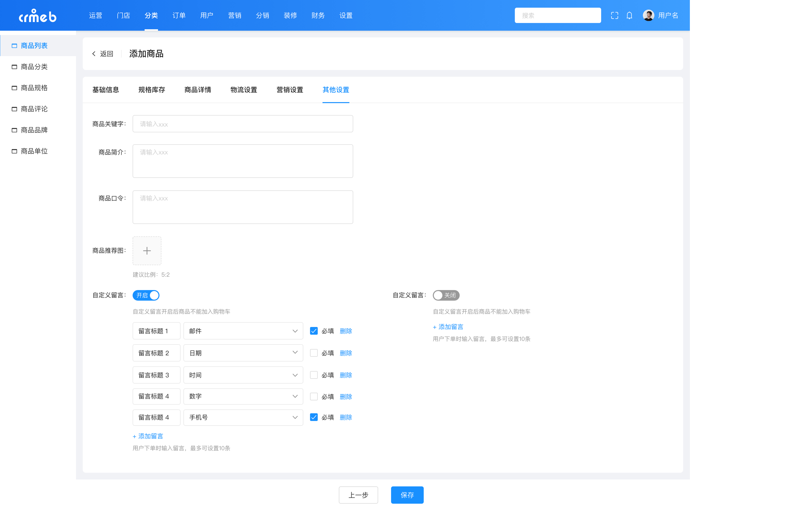
Task: Open the 财务 top menu
Action: click(x=318, y=16)
